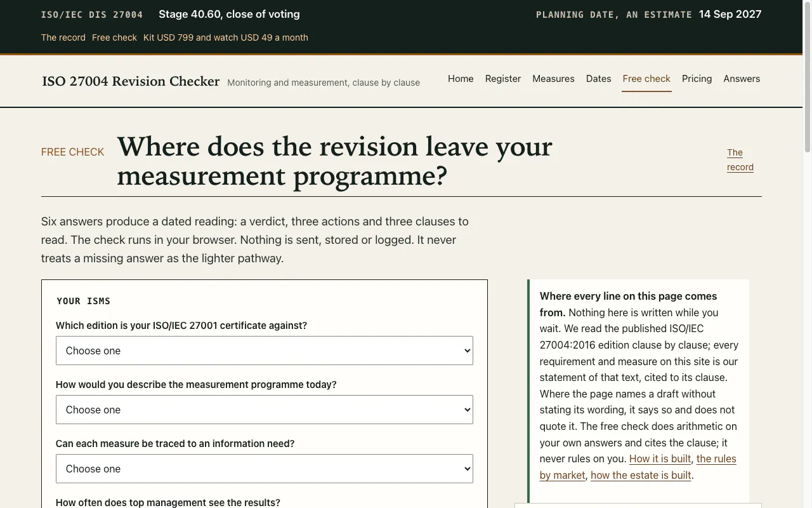Select the Free check nav tab
812x508 pixels.
(646, 79)
